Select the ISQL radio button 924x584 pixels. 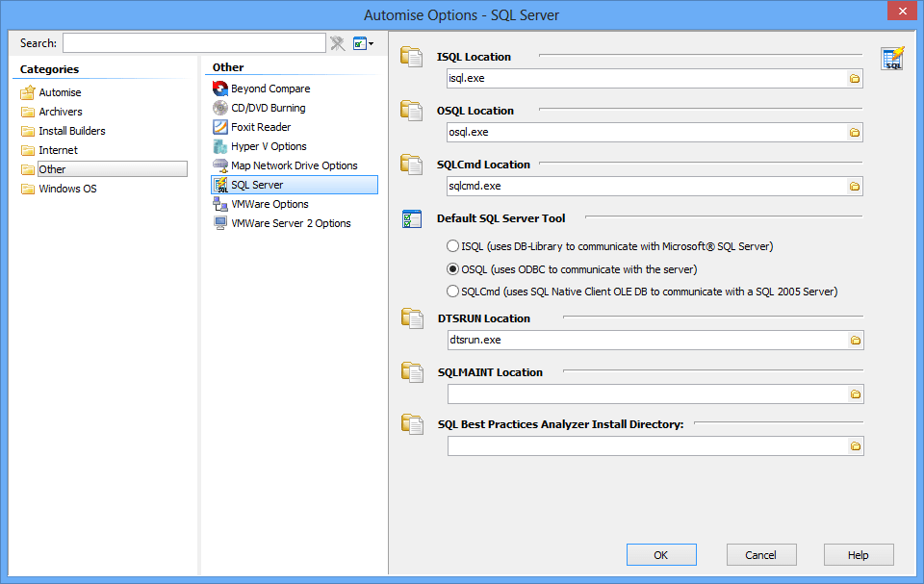(x=453, y=246)
